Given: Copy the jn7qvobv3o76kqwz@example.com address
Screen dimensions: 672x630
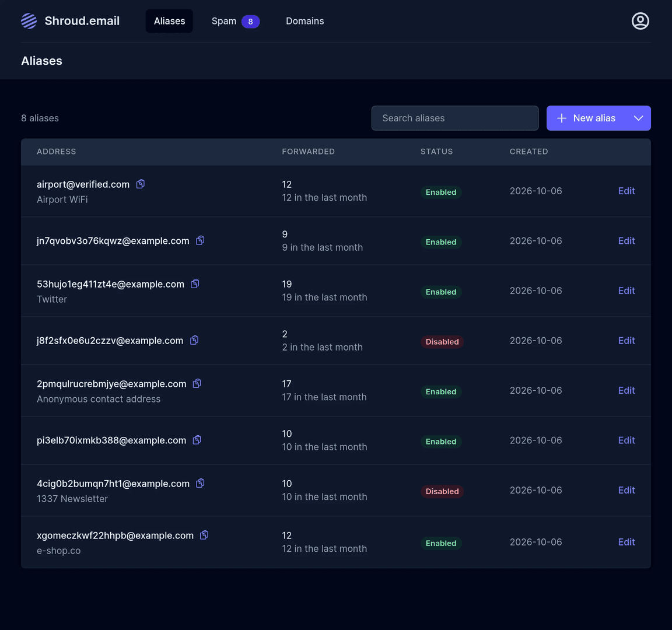Looking at the screenshot, I should (200, 240).
